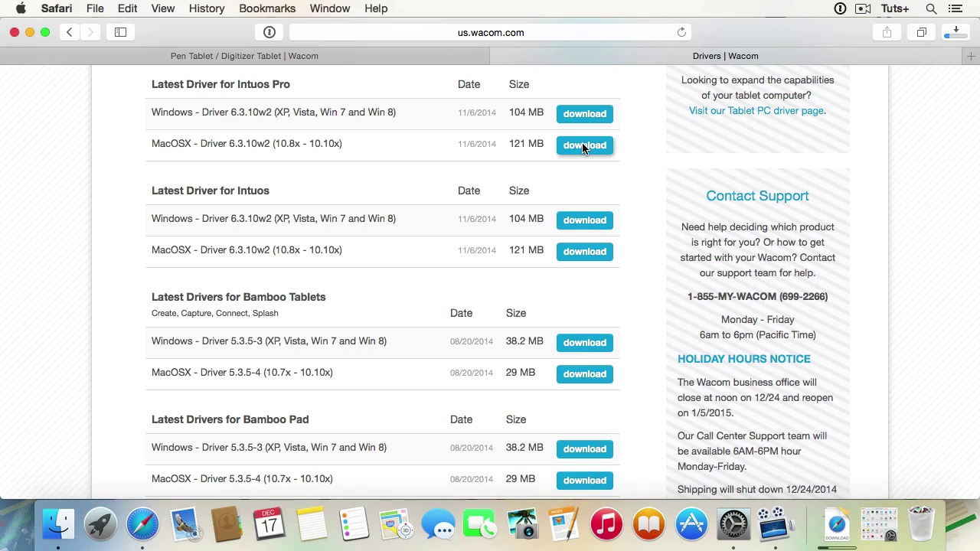The height and width of the screenshot is (551, 980).
Task: Click the Tuts+ user menu
Action: [895, 8]
